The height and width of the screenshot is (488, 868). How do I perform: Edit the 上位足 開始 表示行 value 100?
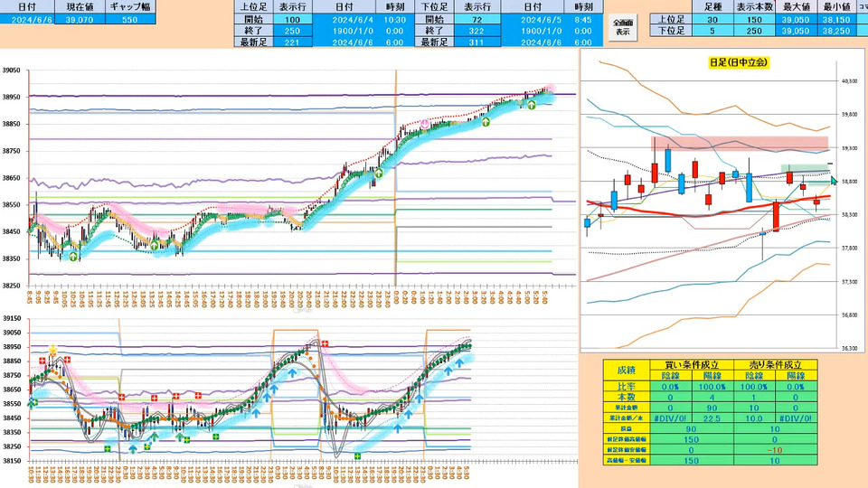(292, 19)
